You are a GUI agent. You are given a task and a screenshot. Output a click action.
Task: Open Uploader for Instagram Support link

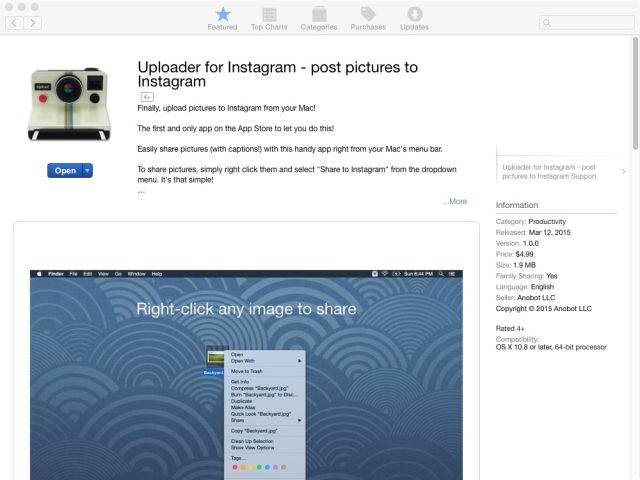pyautogui.click(x=549, y=172)
